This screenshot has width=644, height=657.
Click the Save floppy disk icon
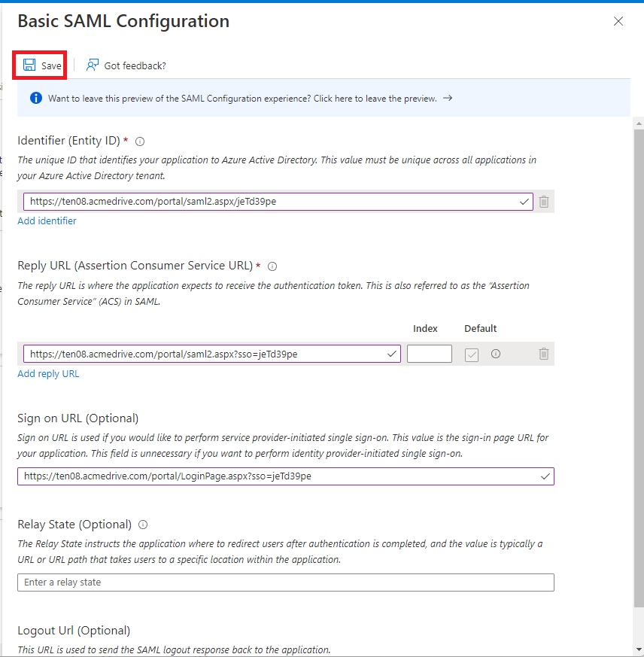pyautogui.click(x=29, y=65)
